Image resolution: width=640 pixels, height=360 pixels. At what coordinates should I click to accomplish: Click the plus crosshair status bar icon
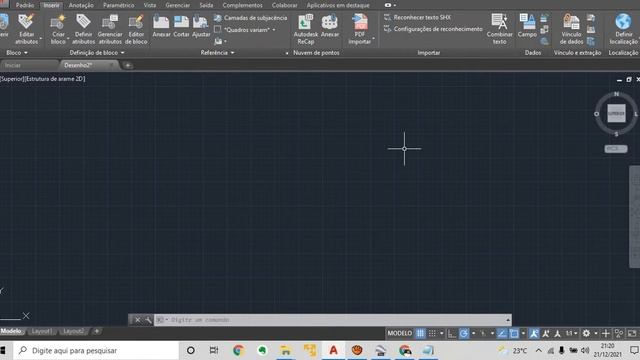tap(606, 333)
